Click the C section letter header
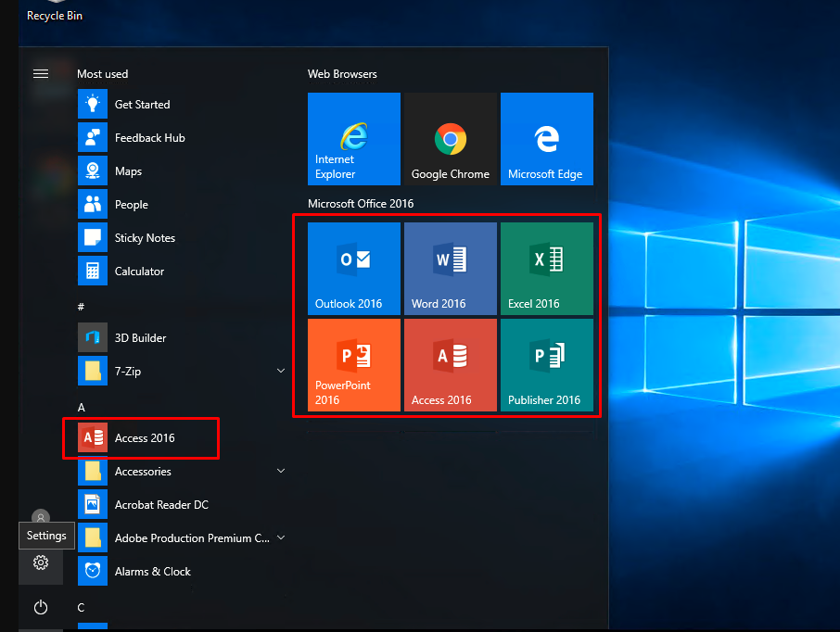The image size is (840, 632). [x=81, y=607]
